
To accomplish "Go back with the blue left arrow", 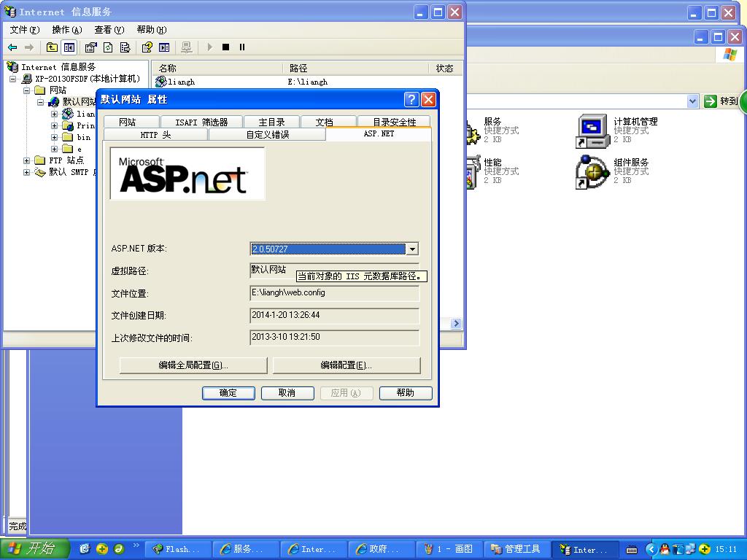I will coord(12,47).
